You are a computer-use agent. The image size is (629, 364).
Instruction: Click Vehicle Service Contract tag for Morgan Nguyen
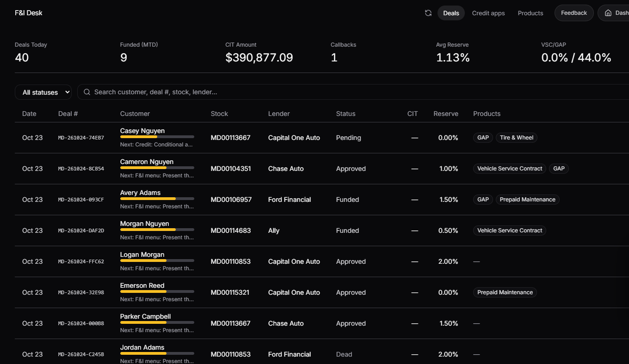510,231
